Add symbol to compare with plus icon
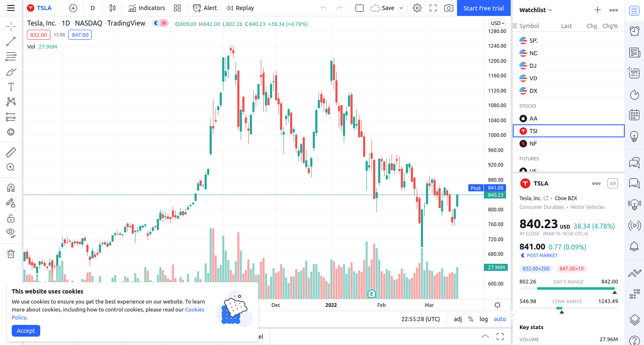Image resolution: width=644 pixels, height=345 pixels. tap(73, 8)
